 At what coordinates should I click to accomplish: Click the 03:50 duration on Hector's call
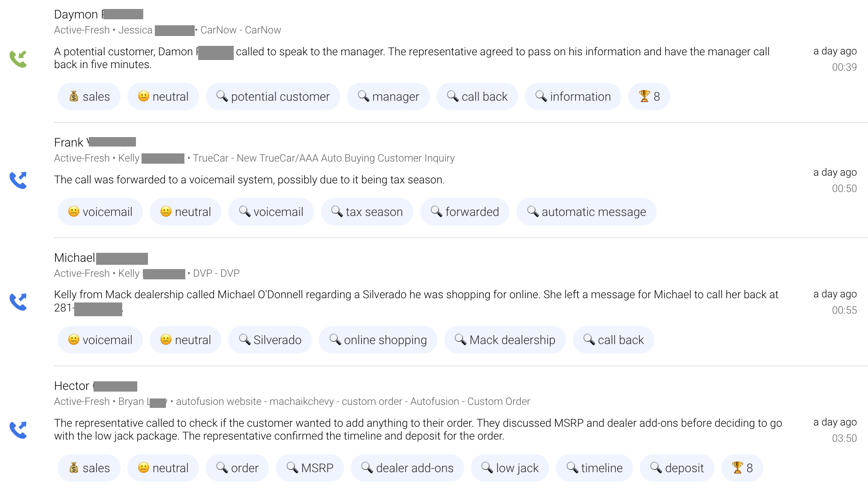tap(844, 438)
